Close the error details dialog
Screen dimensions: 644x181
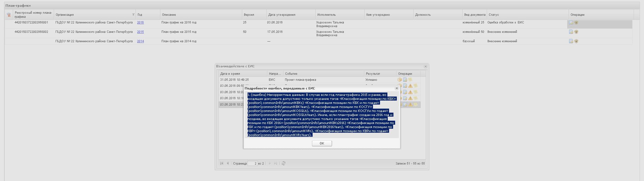point(396,88)
